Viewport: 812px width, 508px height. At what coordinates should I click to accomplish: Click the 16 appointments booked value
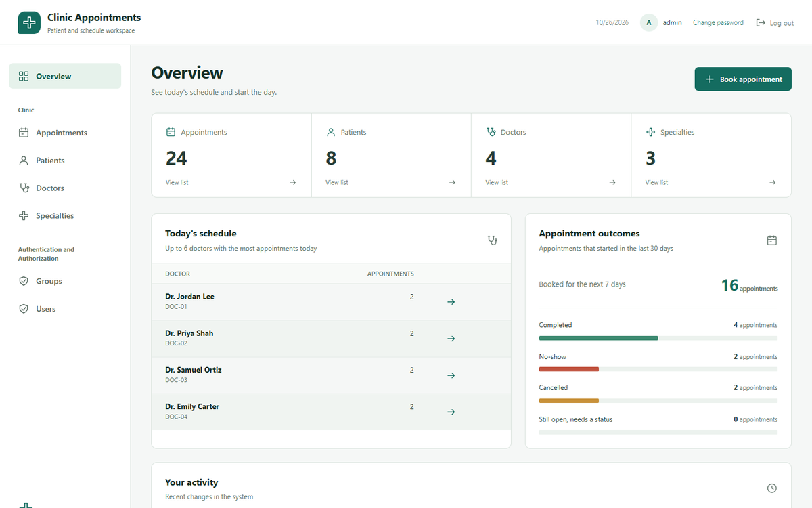[x=749, y=285]
